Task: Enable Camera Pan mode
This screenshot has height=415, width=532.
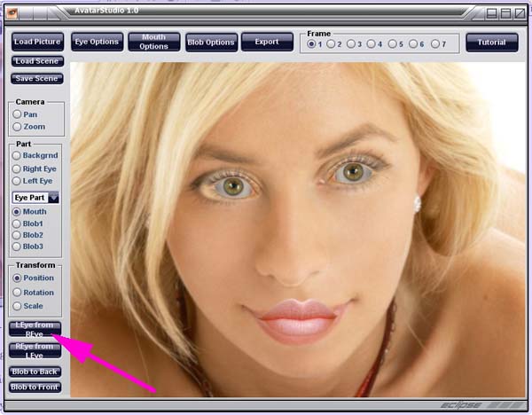Action: (17, 114)
